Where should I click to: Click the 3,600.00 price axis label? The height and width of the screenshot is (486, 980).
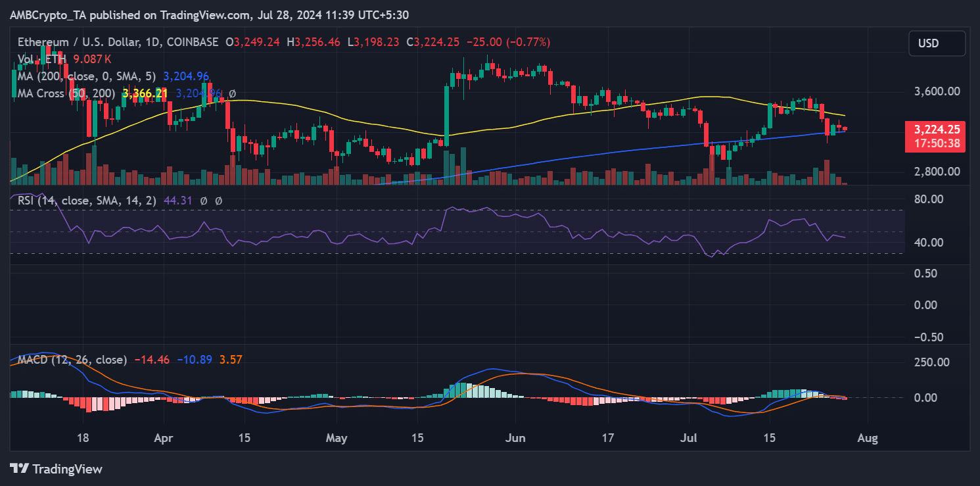coord(937,91)
